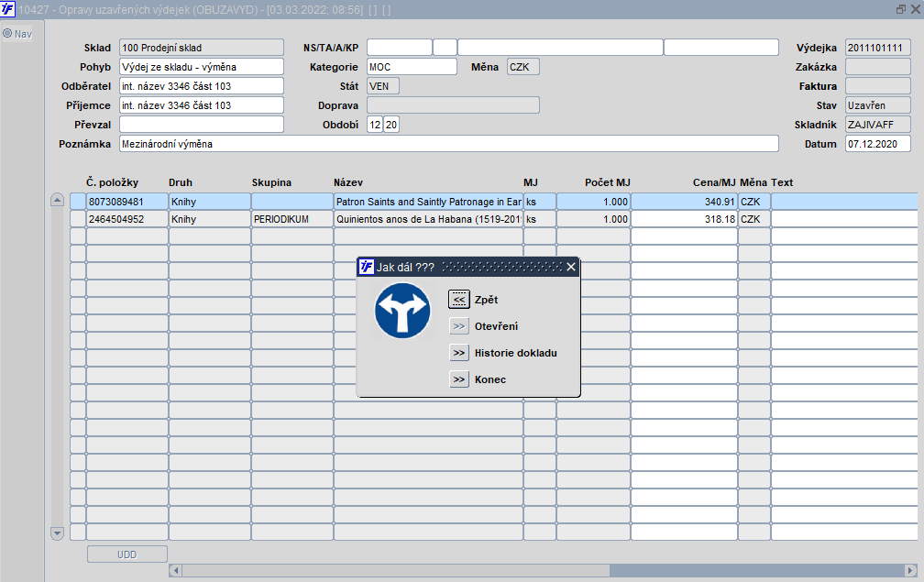Select the Nav radio button

7,34
